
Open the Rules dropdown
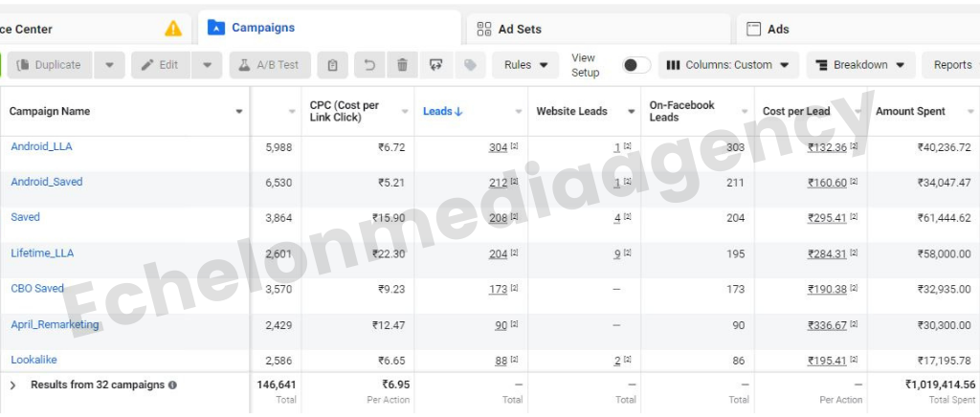click(x=525, y=65)
